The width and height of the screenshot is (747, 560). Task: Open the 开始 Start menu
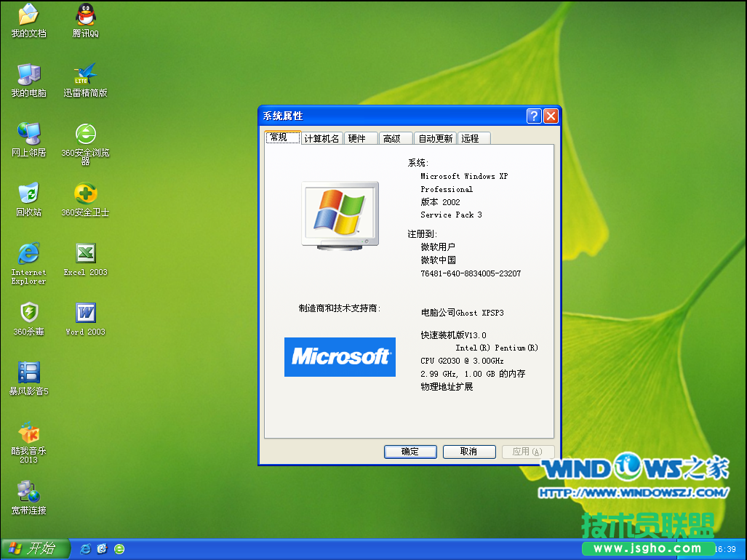[34, 549]
